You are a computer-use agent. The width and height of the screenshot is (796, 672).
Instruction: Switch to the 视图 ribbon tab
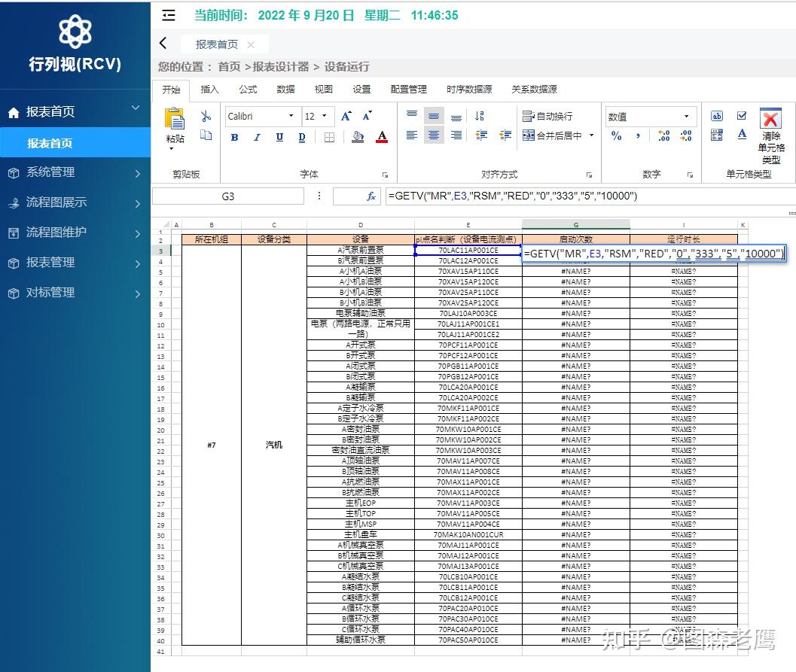323,90
